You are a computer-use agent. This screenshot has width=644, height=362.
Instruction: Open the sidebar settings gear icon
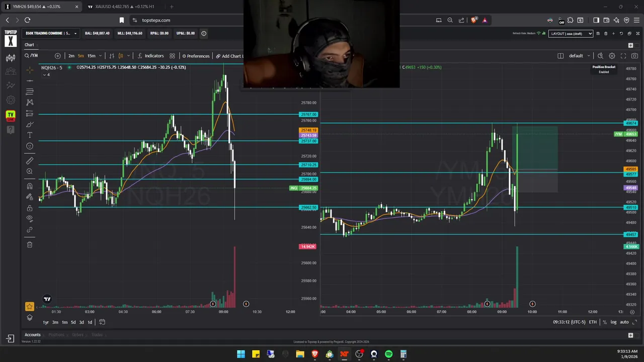coord(11,100)
